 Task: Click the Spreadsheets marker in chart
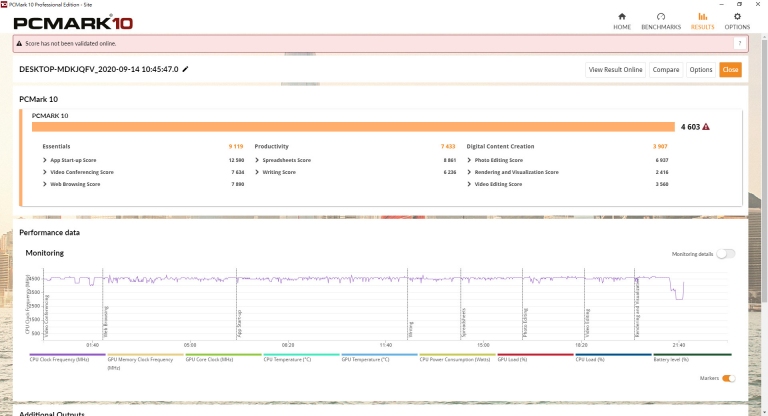[x=463, y=322]
